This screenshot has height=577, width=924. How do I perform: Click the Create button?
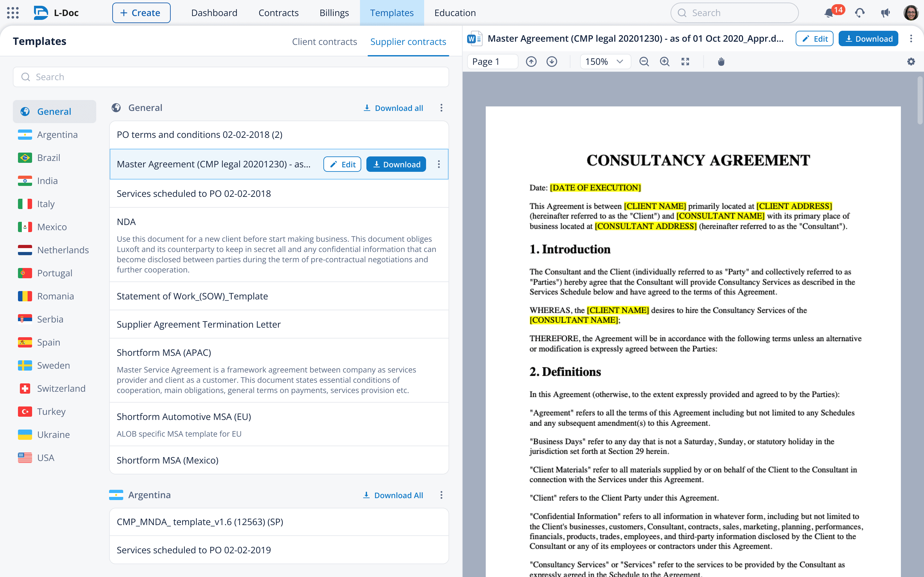(x=141, y=13)
